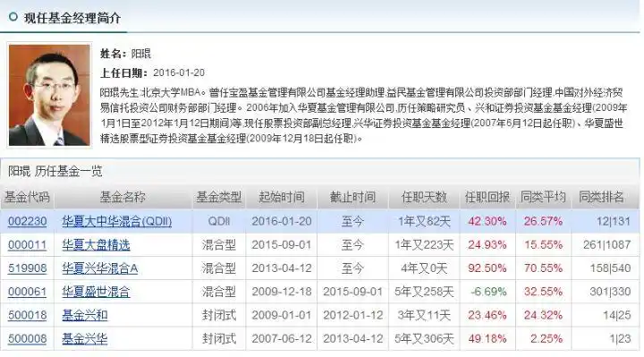
Task: Click the peer average value 70.55%
Action: pos(543,268)
